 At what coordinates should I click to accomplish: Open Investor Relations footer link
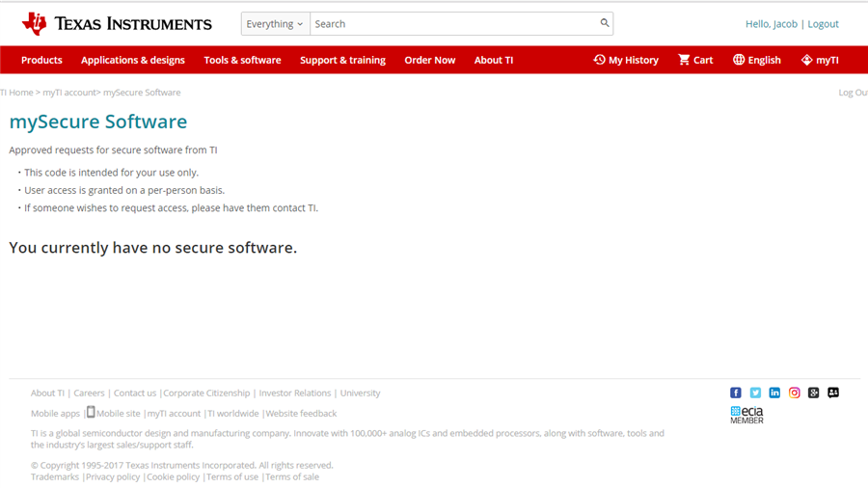pos(295,393)
